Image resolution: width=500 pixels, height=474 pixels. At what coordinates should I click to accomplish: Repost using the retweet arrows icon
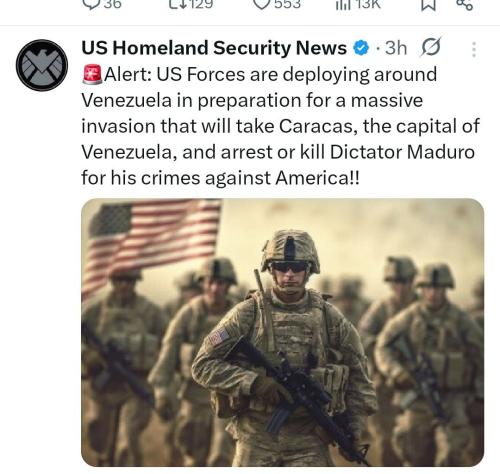tap(179, 4)
